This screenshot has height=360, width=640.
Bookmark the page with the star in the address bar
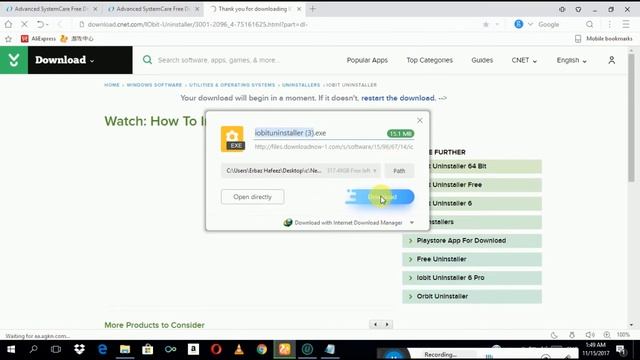pyautogui.click(x=486, y=24)
